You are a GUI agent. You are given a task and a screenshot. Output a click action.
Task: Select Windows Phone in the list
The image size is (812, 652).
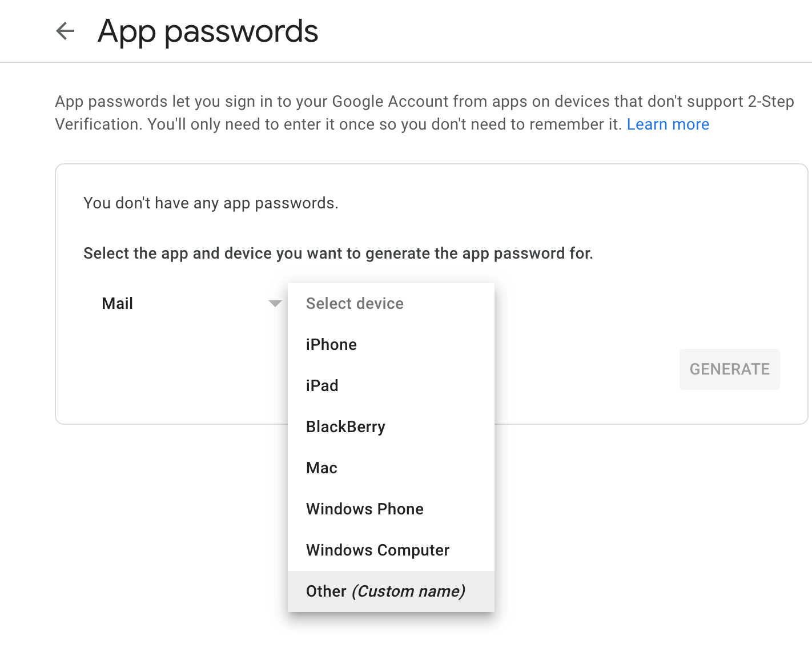(x=365, y=509)
